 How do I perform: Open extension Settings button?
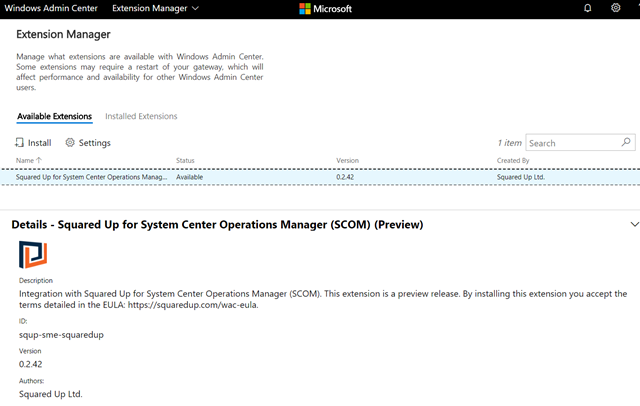[88, 143]
